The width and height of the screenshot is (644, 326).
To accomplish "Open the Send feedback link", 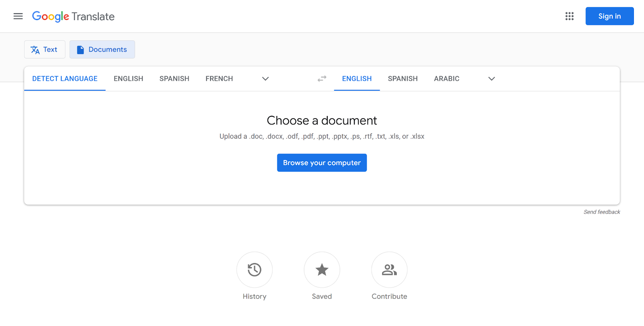I will (x=602, y=212).
